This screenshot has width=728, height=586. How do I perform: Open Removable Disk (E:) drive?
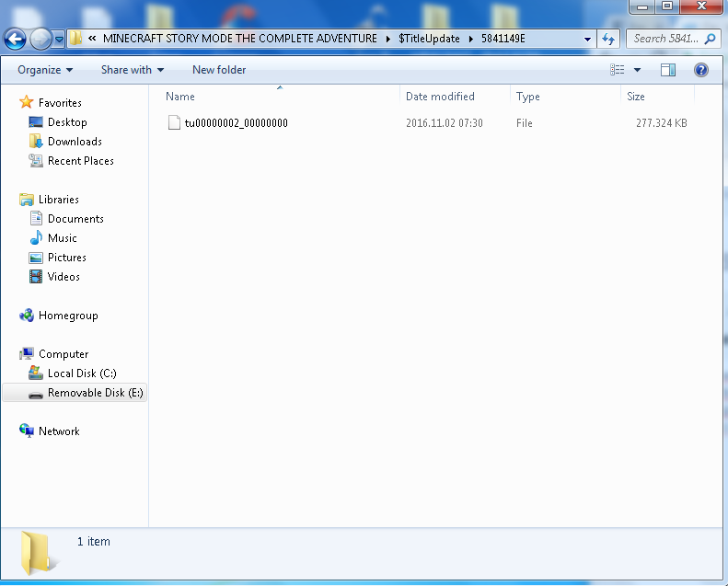[x=95, y=393]
